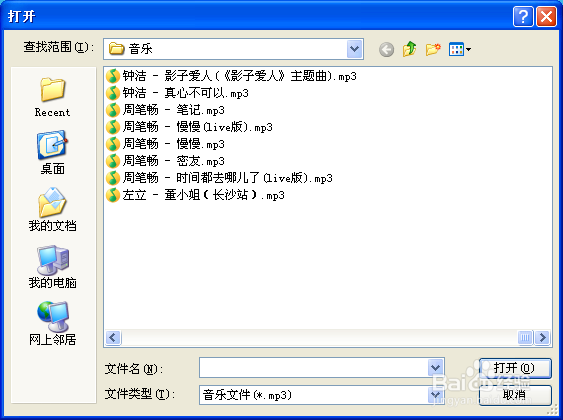
Task: Select file name 钟洁 - 真心不可以.mp3
Action: [x=186, y=93]
